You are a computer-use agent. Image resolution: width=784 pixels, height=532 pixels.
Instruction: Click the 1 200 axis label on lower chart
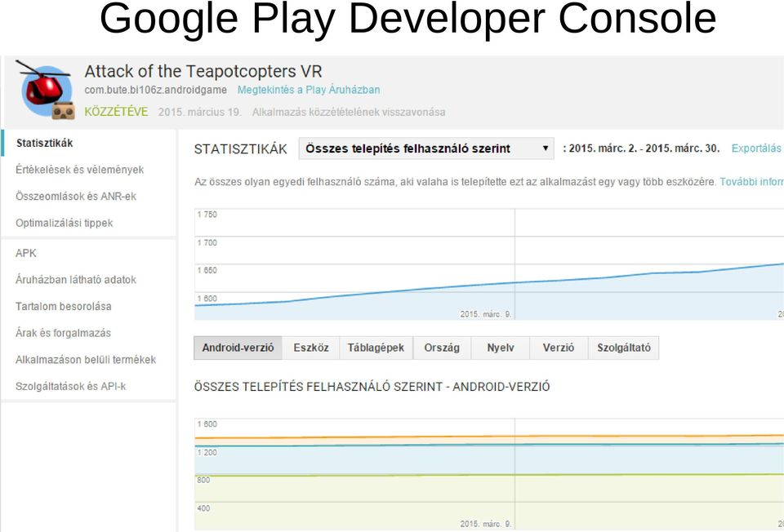click(207, 453)
